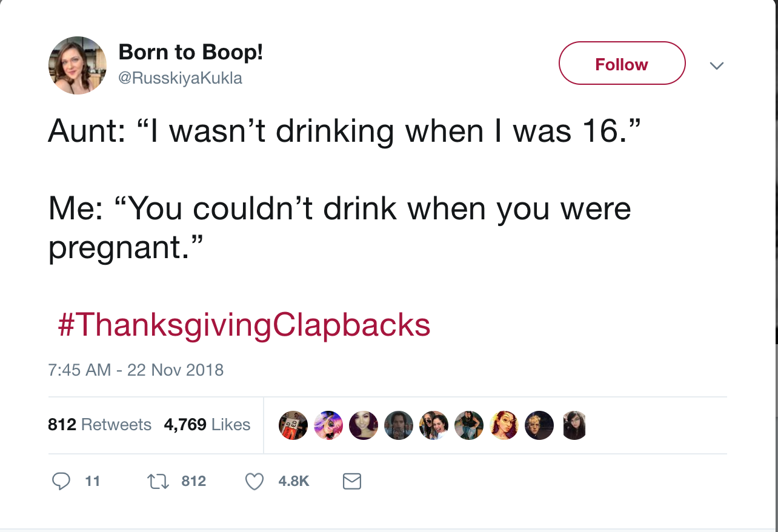View the tweet author's profile picture
This screenshot has width=778, height=532.
tap(78, 65)
